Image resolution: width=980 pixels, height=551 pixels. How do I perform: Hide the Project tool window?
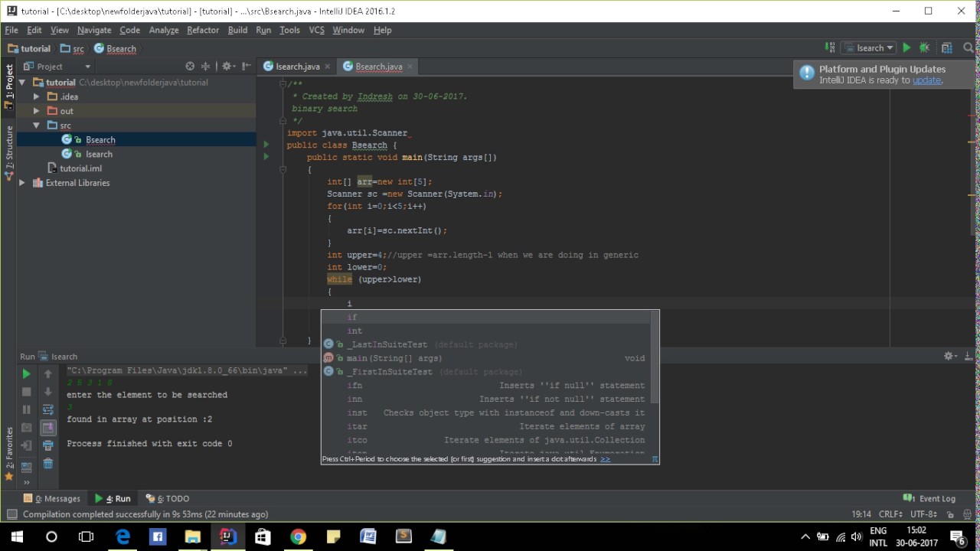(x=247, y=67)
